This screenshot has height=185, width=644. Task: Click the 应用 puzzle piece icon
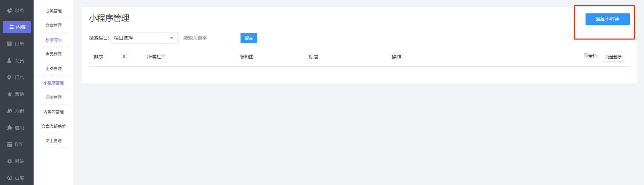pos(10,128)
